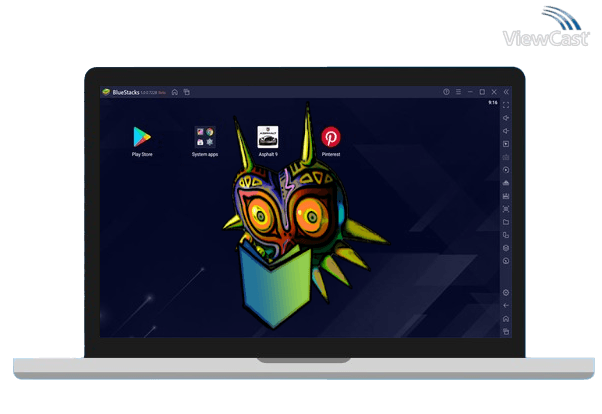This screenshot has width=602, height=414.
Task: Collapse the sidebar with double-chevron icon
Action: coord(506,92)
